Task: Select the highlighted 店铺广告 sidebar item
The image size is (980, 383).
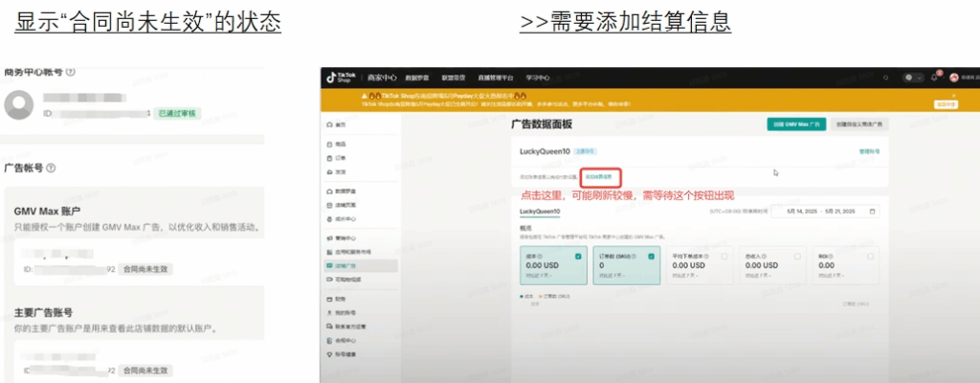Action: click(x=360, y=266)
